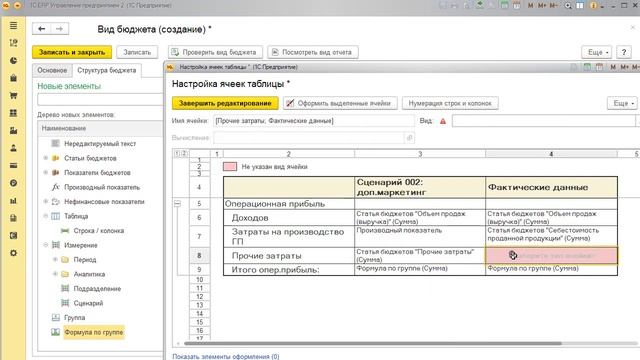Expand the Период folder node
This screenshot has width=640, height=360.
pos(55,260)
